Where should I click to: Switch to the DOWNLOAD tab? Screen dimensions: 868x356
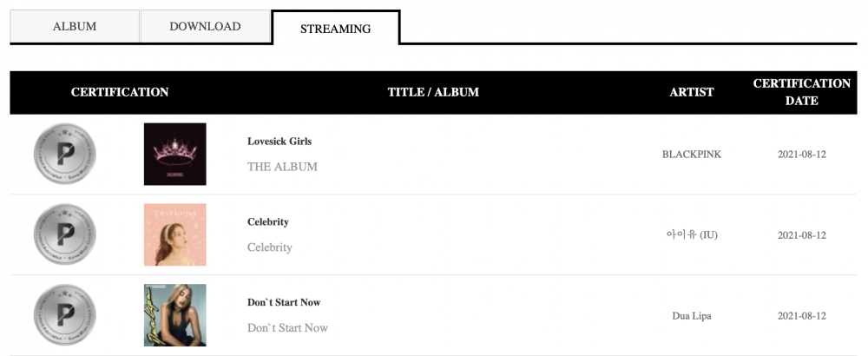205,26
